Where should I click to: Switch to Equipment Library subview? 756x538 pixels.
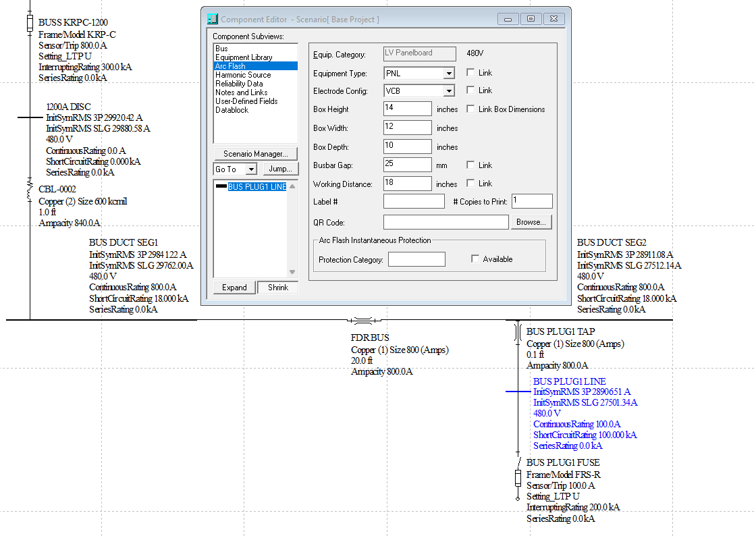(243, 57)
